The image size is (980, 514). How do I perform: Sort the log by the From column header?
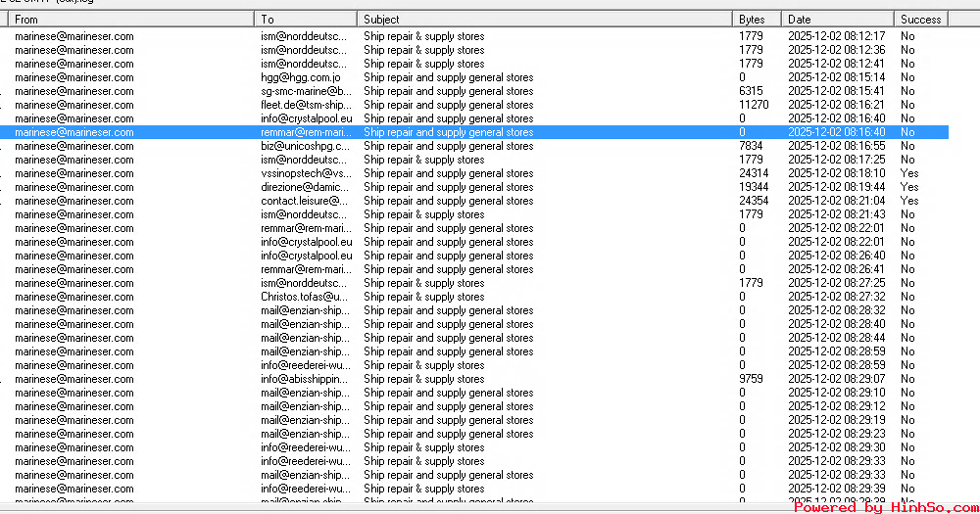(132, 20)
